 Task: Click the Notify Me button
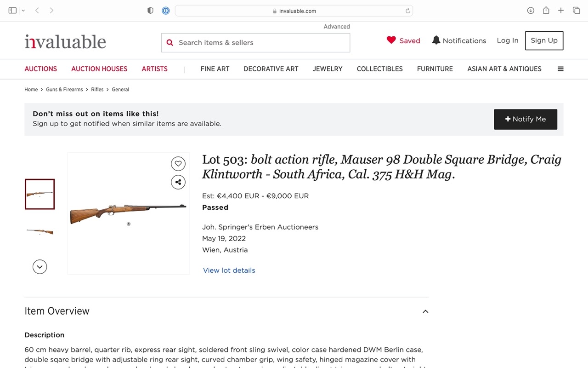pos(526,119)
